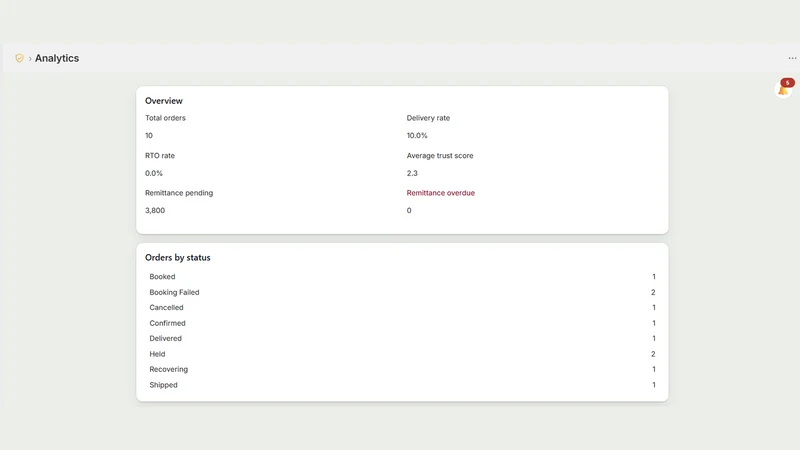800x450 pixels.
Task: Select the Analytics breadcrumb title
Action: (x=57, y=58)
